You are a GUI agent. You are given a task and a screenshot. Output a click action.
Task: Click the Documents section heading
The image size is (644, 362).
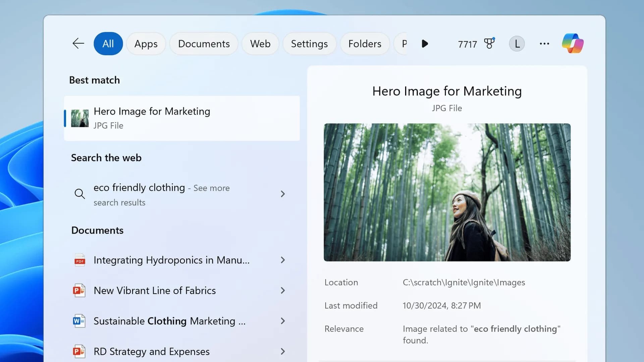[x=97, y=230]
